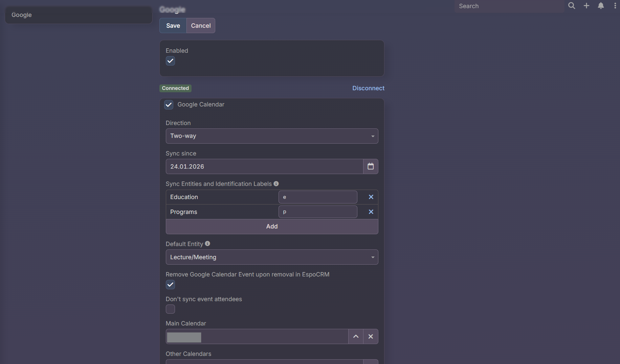
Task: Toggle Remove Google Calendar Event upon removal
Action: pos(170,285)
